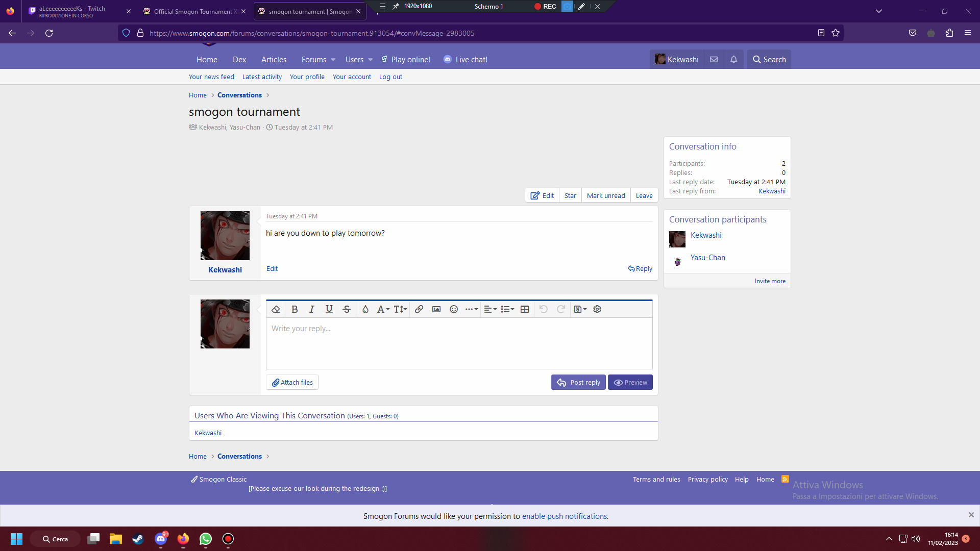This screenshot has width=980, height=551.
Task: Open Firefox extensions puzzle icon
Action: tap(949, 33)
